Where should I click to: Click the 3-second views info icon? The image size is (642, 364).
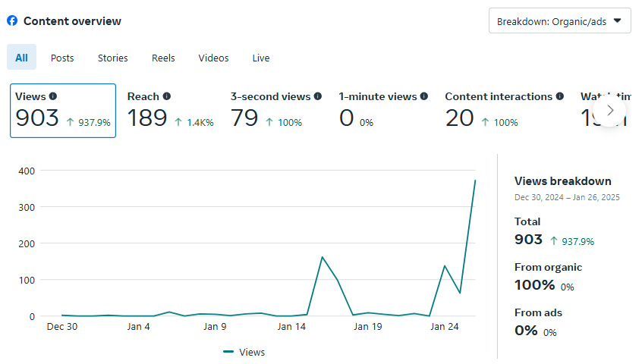[318, 96]
